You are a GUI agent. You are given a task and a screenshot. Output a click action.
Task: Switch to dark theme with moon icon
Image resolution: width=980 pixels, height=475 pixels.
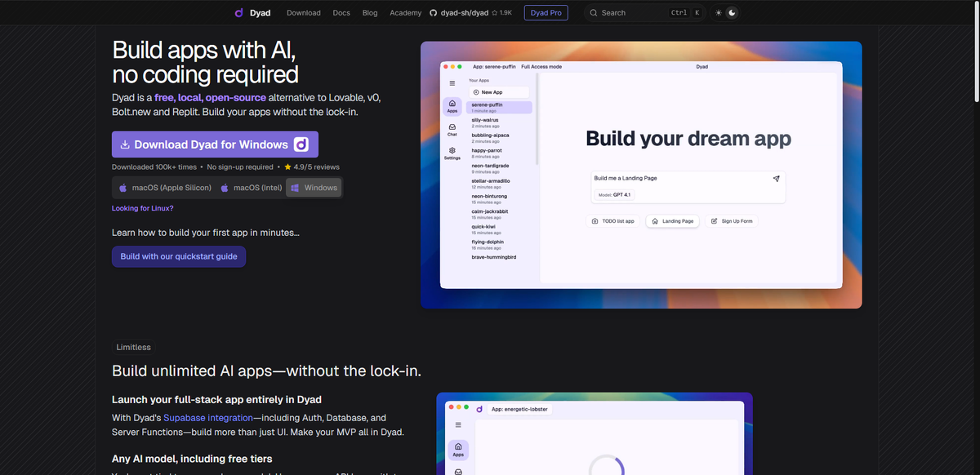(733, 13)
